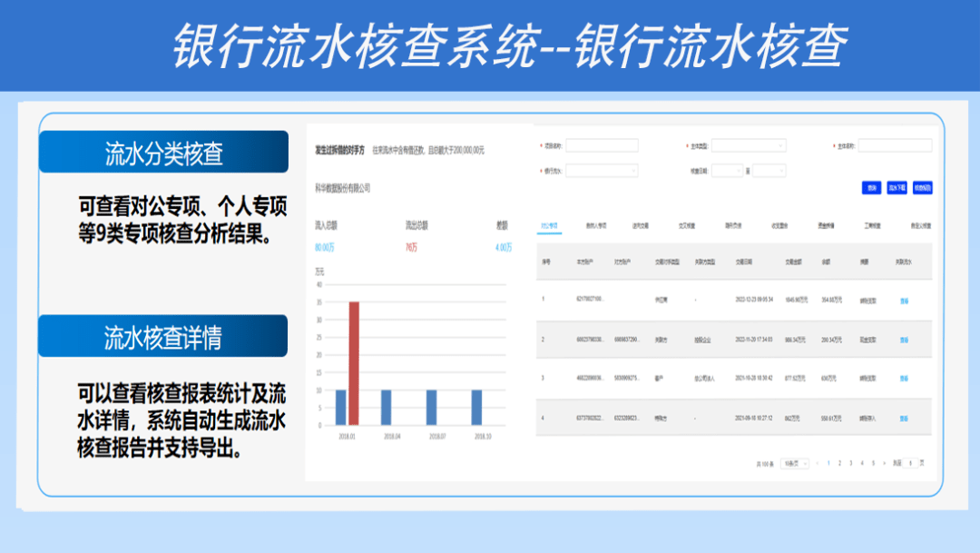980x553 pixels.
Task: Click the 主体名称 input field
Action: (895, 146)
